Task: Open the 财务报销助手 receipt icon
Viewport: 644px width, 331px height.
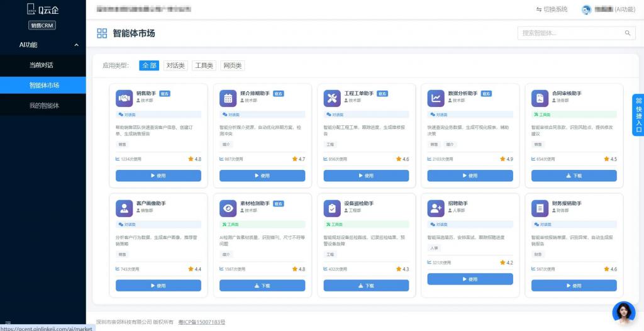Action: (x=540, y=208)
